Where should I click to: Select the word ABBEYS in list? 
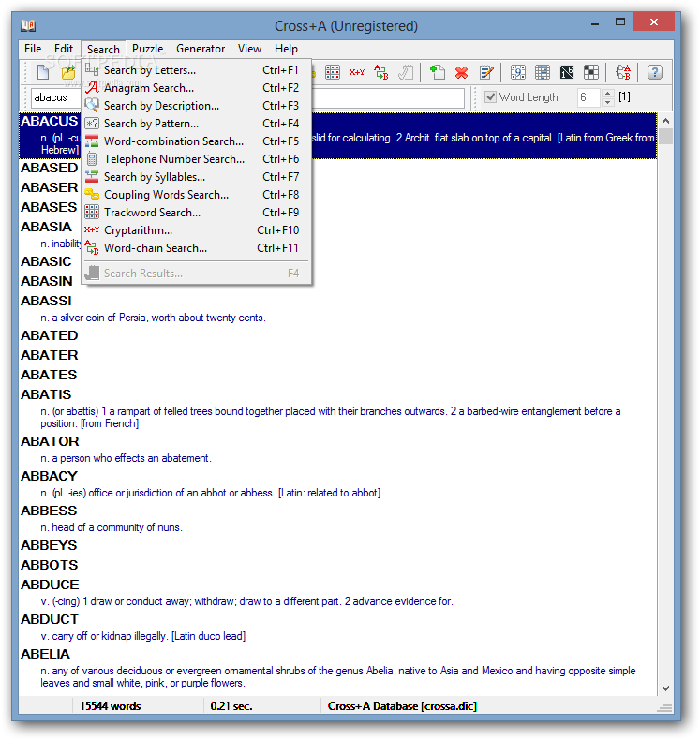(x=49, y=545)
